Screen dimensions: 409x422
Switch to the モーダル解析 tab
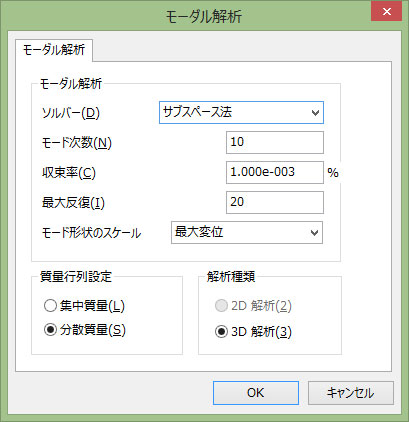[54, 50]
